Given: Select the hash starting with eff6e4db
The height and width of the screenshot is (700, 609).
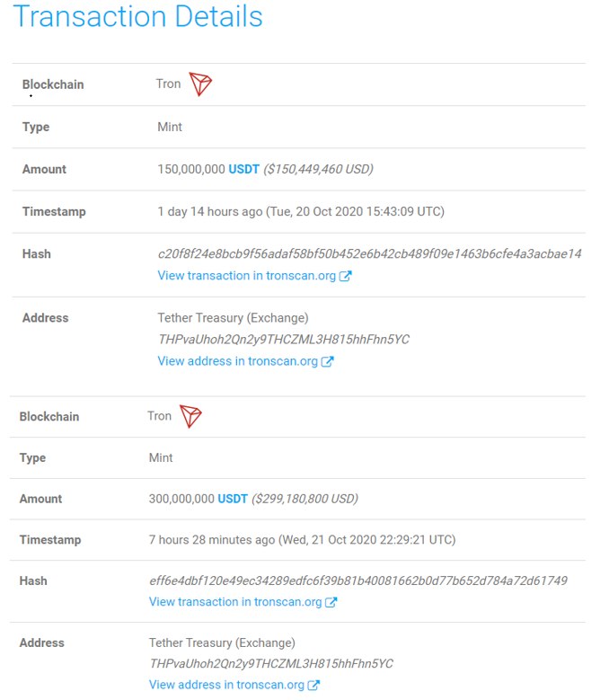Looking at the screenshot, I should tap(357, 580).
